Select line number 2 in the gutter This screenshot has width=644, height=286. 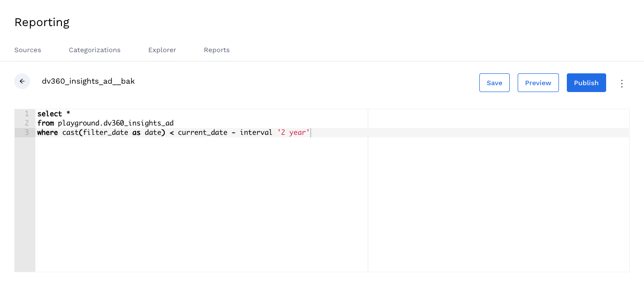27,123
